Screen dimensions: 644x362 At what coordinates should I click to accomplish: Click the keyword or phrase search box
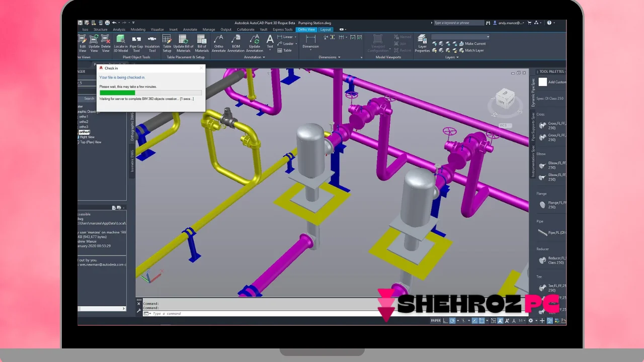coord(458,23)
